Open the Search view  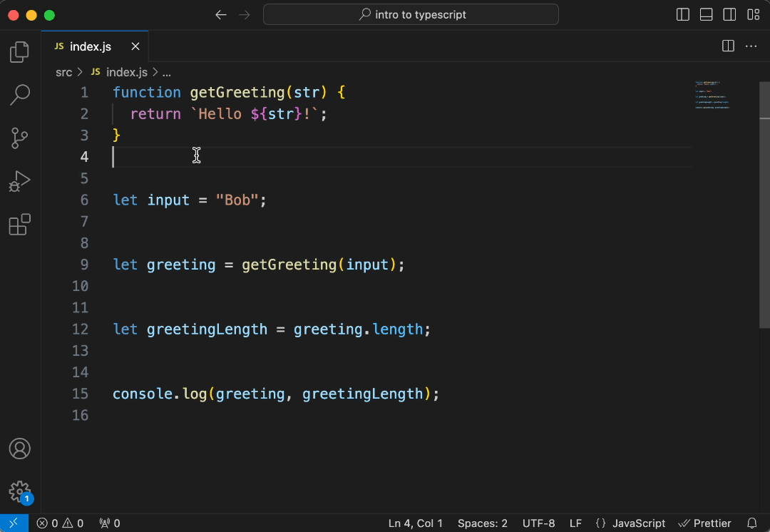[19, 94]
